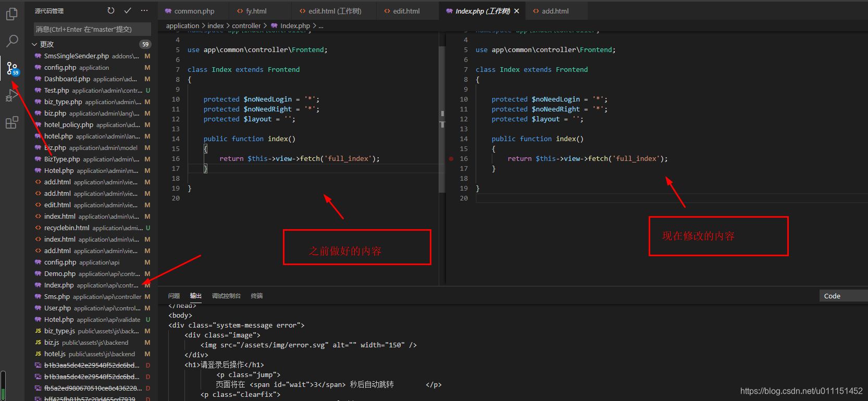Select deleted file b1b3aa5de42e... first entry
The width and height of the screenshot is (868, 401).
click(91, 366)
